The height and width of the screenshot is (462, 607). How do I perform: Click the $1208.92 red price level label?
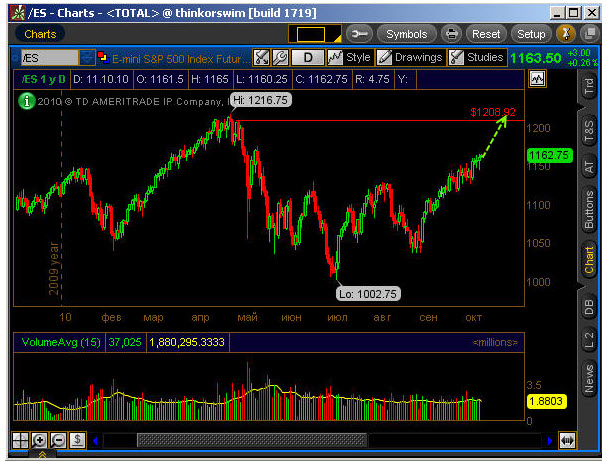coord(492,112)
